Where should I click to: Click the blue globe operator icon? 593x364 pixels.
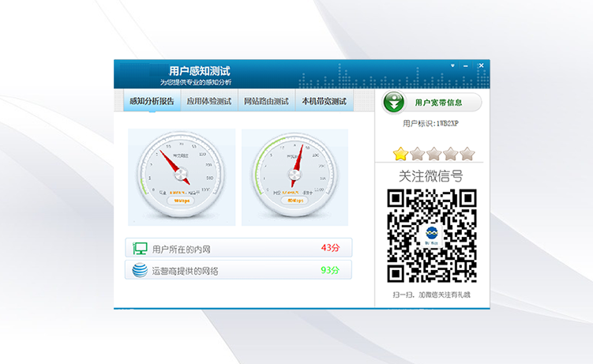coord(140,270)
